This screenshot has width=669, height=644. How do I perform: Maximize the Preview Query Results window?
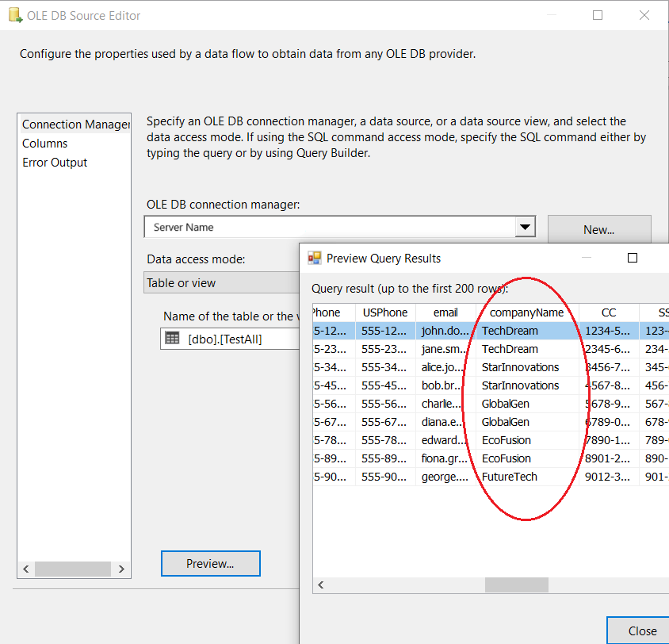633,258
